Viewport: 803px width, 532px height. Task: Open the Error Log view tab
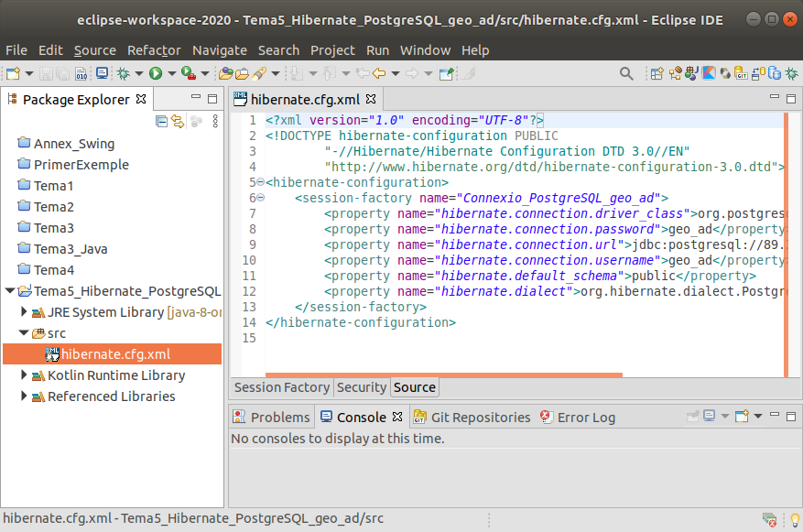coord(578,418)
